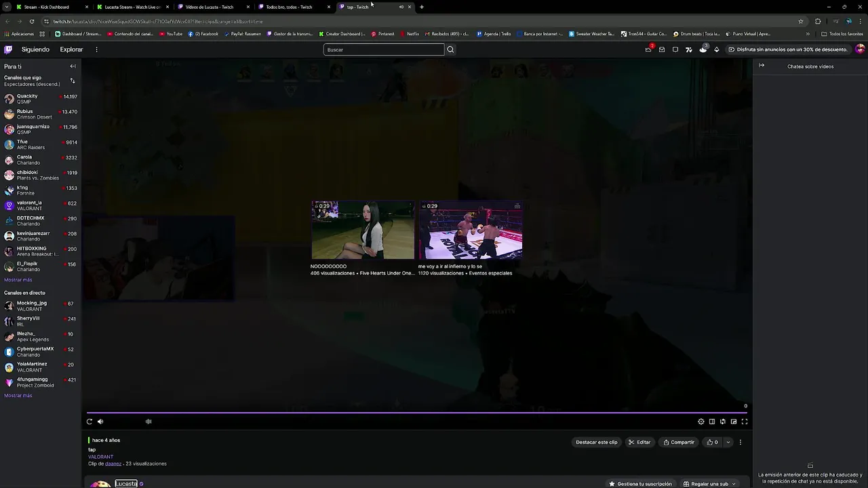Toggle picture-in-picture in the player

(x=734, y=422)
